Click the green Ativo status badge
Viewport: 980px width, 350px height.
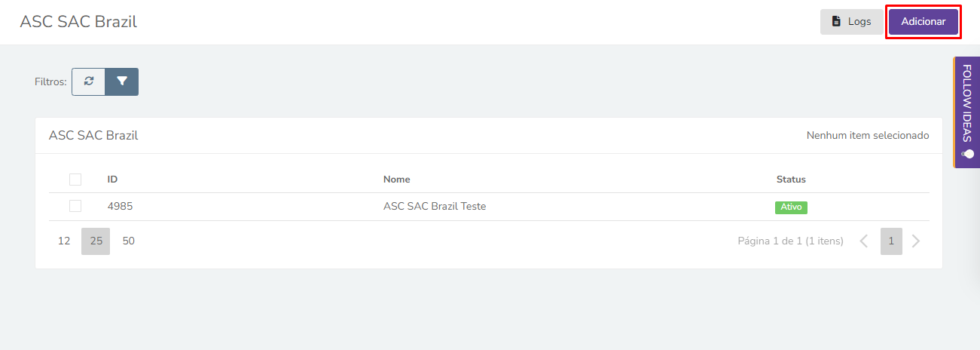tap(791, 207)
